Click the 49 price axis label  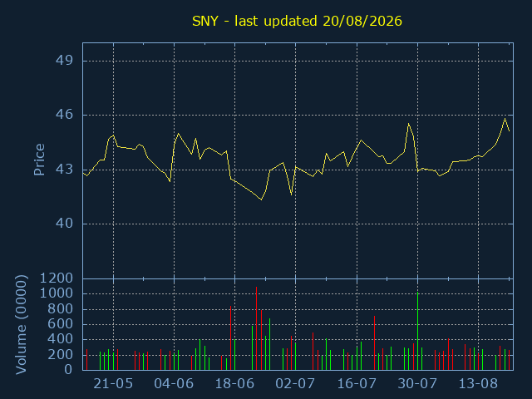coord(64,61)
